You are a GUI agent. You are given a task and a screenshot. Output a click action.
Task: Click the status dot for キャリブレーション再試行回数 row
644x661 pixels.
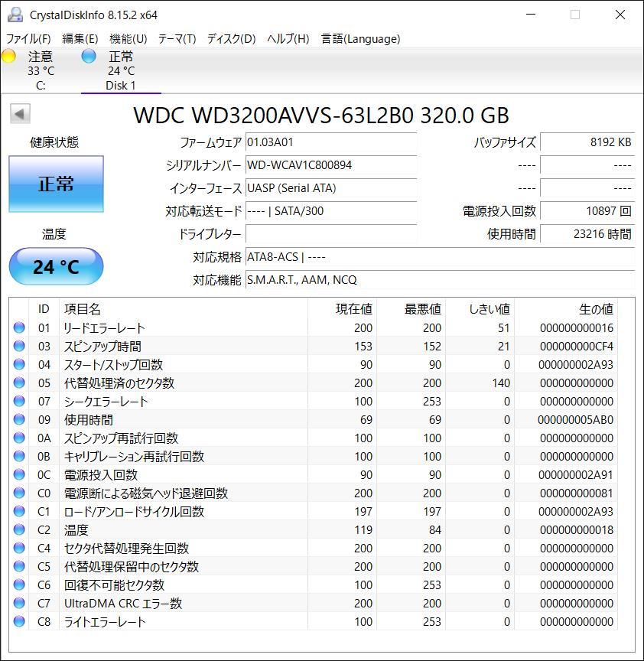click(19, 456)
